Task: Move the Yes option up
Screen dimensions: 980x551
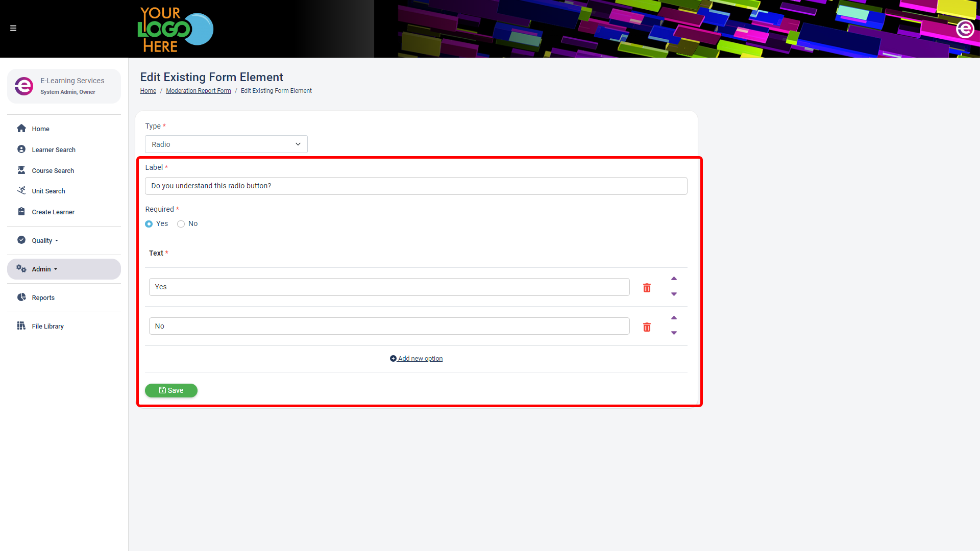Action: coord(674,279)
